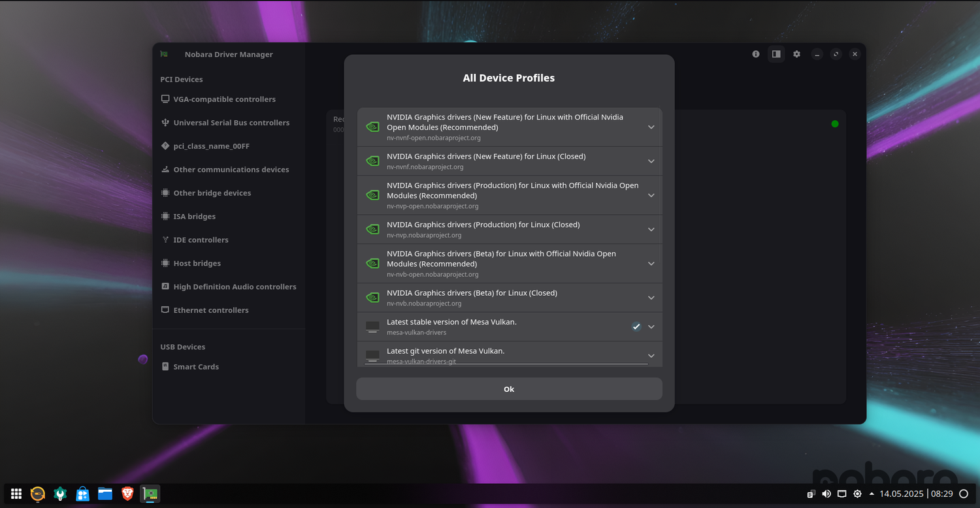Expand the NVIDIA Production (Closed) profile

point(651,229)
